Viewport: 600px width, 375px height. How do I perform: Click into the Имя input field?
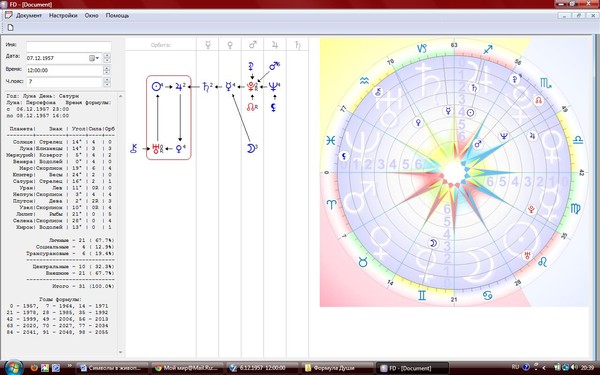pos(68,46)
